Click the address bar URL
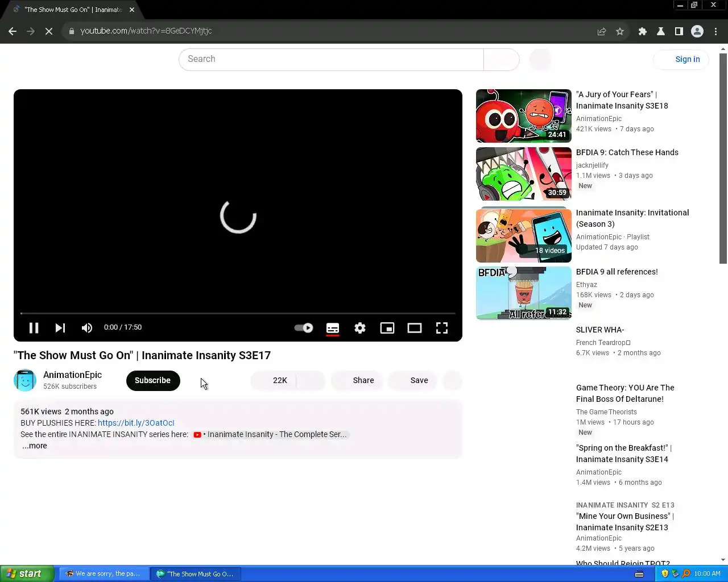 (146, 31)
